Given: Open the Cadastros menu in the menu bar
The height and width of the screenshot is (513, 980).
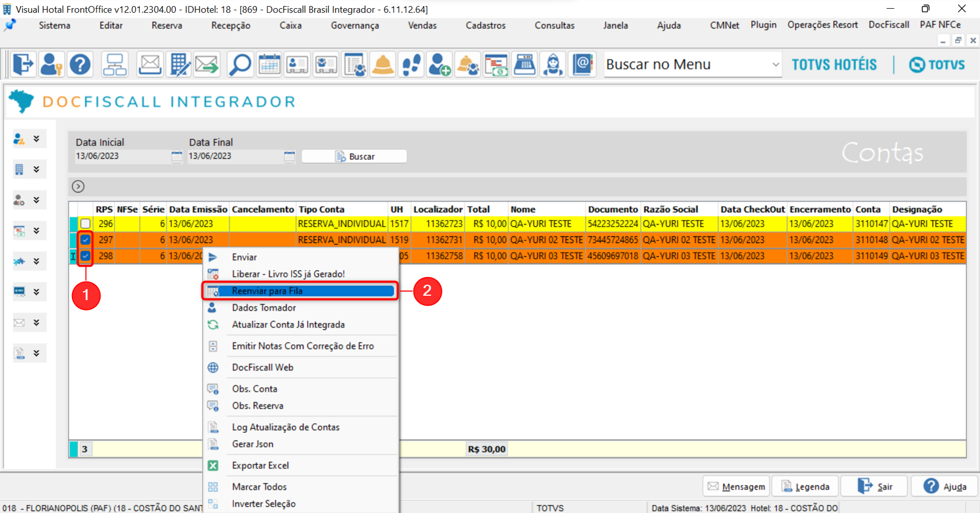Looking at the screenshot, I should (485, 25).
